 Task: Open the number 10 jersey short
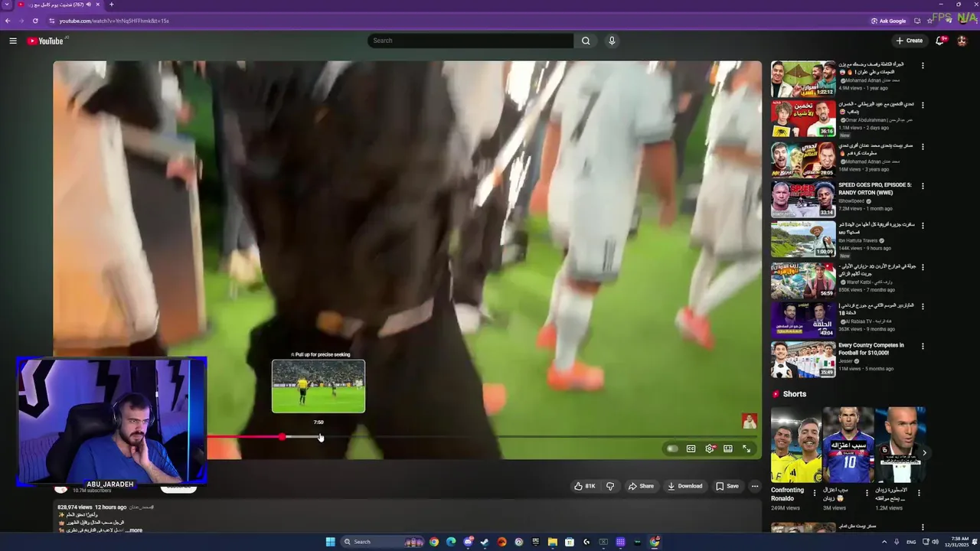tap(848, 445)
